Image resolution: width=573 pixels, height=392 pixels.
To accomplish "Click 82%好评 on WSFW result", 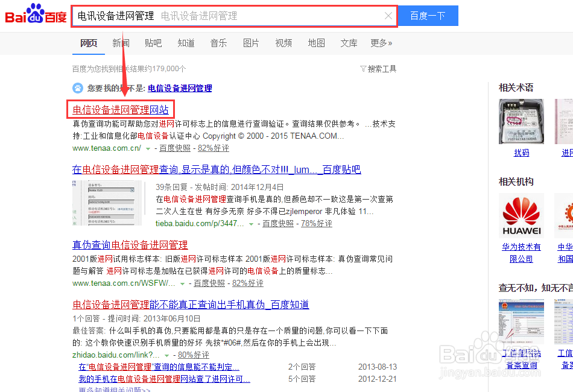I will click(x=247, y=283).
